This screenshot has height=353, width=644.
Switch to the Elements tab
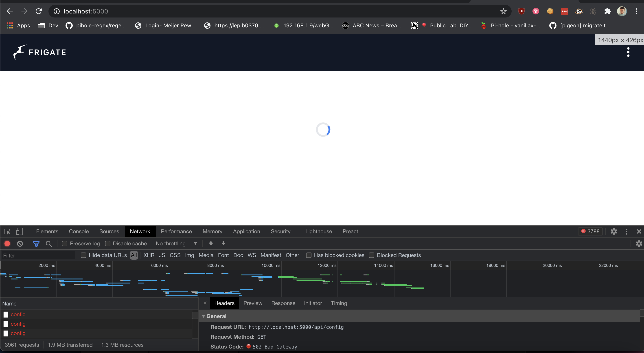[x=47, y=231]
